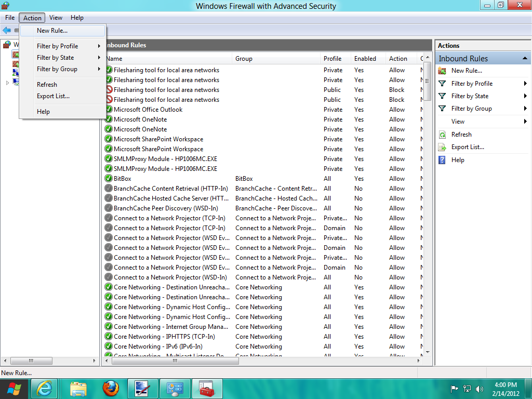Open the View menu
Viewport: 532px width, 399px height.
coord(56,18)
